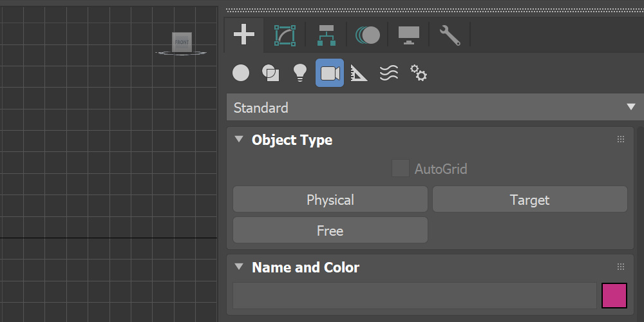Open the Utilities wrench tab
Image resolution: width=644 pixels, height=322 pixels.
point(450,35)
